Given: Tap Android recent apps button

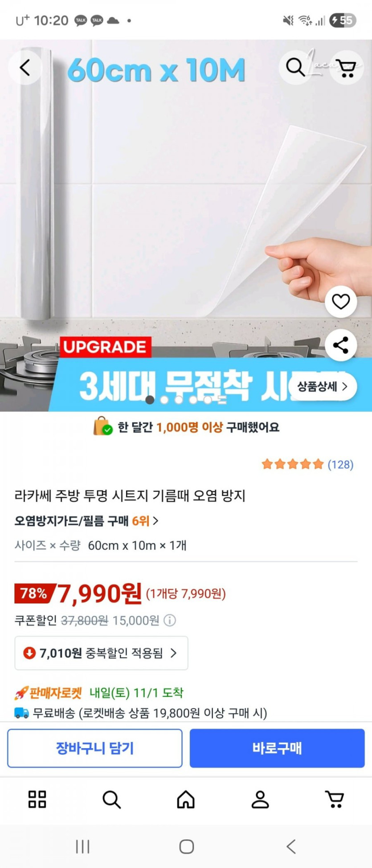Looking at the screenshot, I should 83,846.
